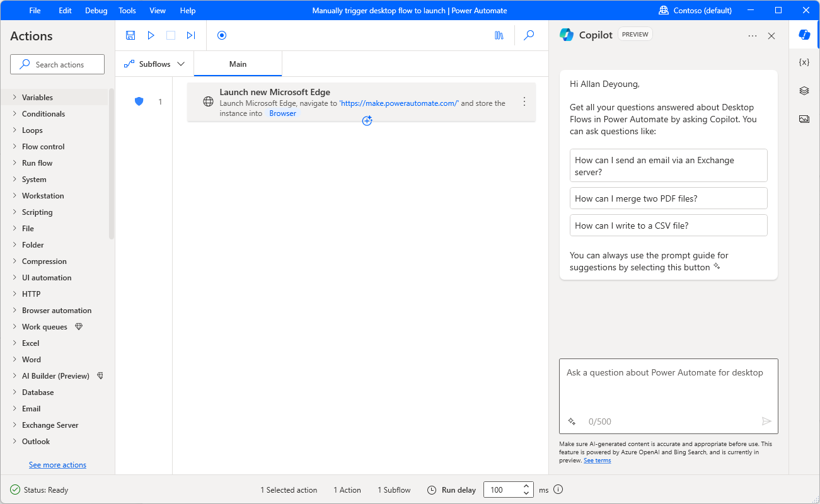Screen dimensions: 820x504
Task: Click the Run delay info icon
Action: pyautogui.click(x=558, y=490)
